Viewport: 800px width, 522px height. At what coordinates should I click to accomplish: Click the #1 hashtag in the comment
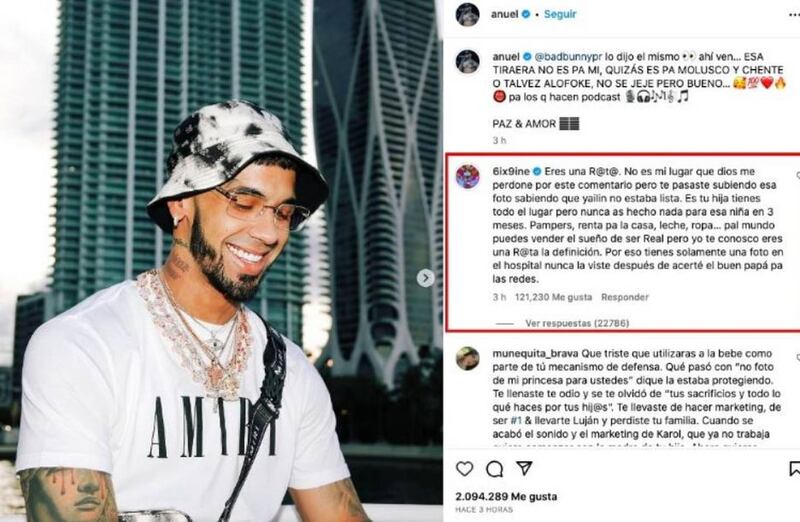point(516,421)
